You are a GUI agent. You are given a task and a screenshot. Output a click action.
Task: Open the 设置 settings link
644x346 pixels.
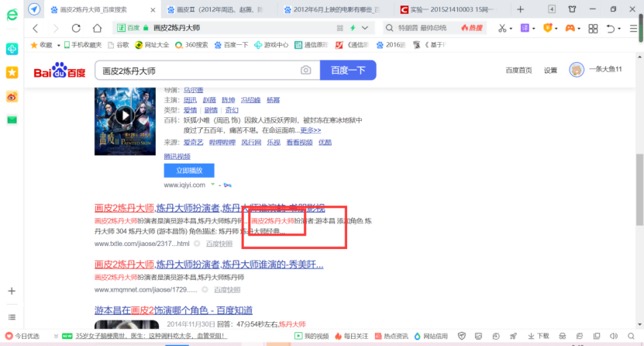coord(550,71)
